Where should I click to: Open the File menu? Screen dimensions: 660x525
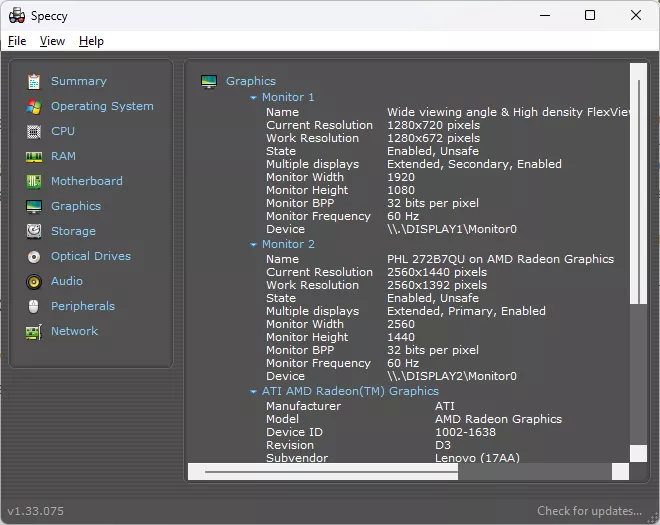pos(17,41)
